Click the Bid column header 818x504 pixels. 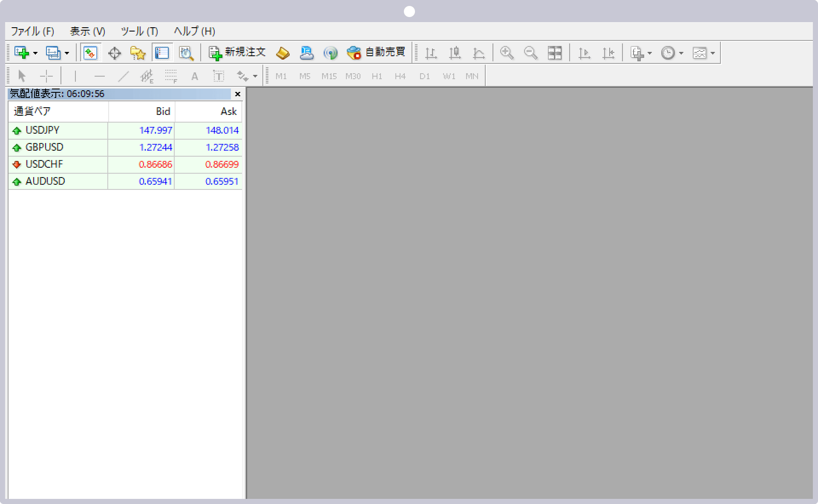click(x=141, y=112)
